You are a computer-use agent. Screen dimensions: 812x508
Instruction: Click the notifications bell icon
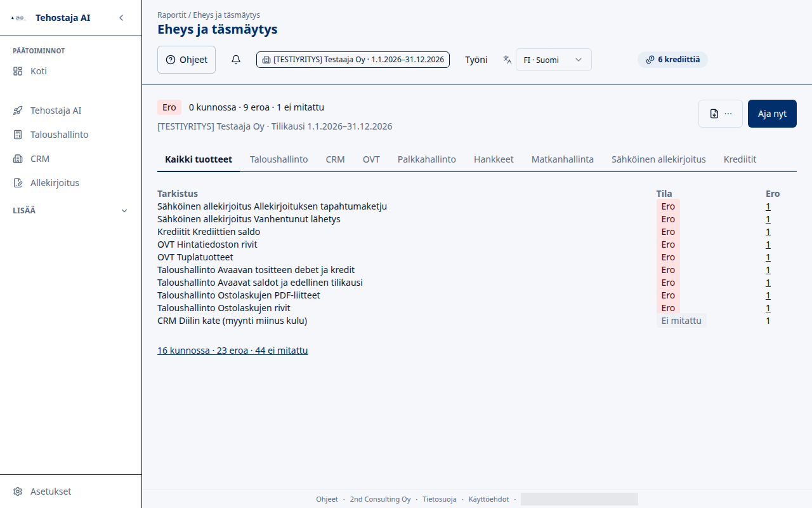coord(236,60)
